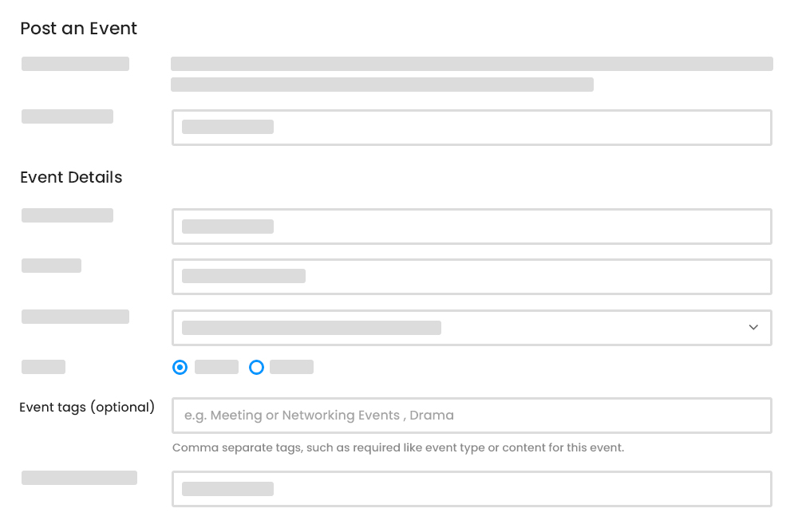The height and width of the screenshot is (532, 798).
Task: Click the first input box in Event Details
Action: (471, 227)
